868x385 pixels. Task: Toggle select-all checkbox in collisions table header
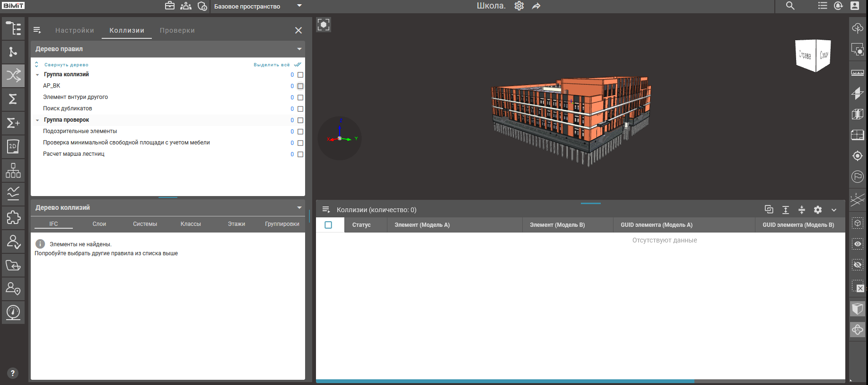pos(328,225)
